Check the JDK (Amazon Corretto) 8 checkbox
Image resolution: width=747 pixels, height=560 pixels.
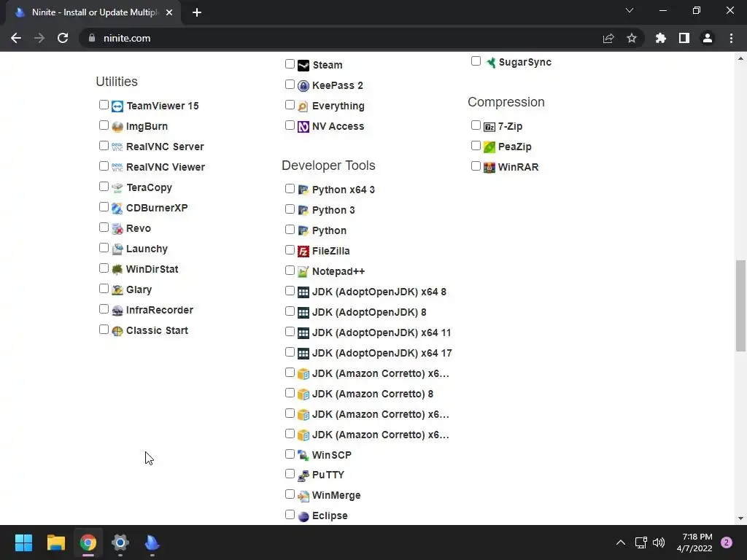(290, 393)
